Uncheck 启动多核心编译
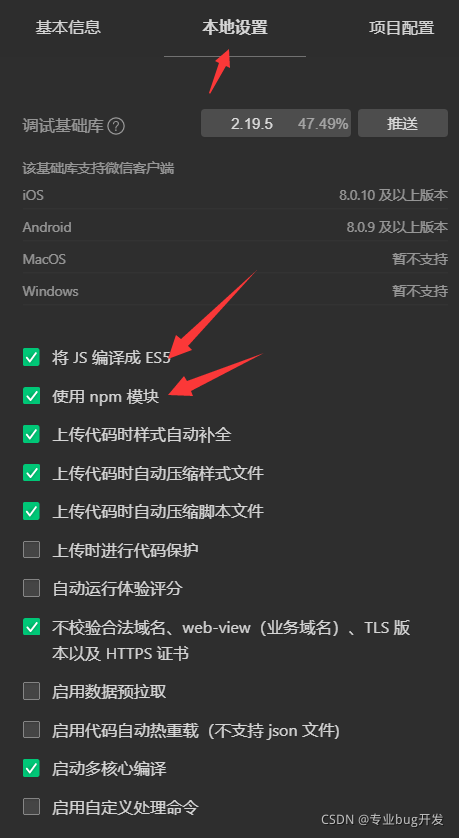Image resolution: width=459 pixels, height=838 pixels. tap(32, 769)
